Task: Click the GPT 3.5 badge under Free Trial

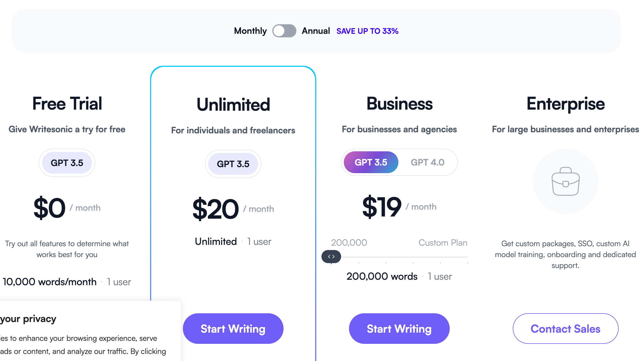Action: 67,163
